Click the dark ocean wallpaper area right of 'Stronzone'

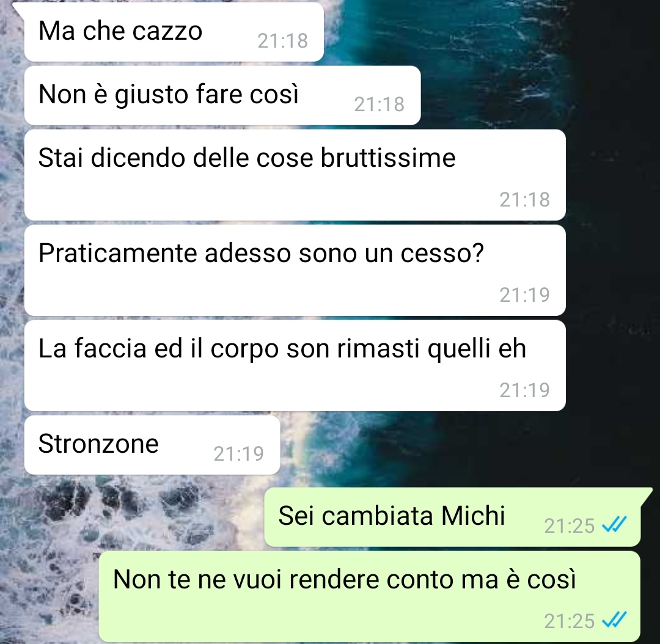click(x=463, y=446)
